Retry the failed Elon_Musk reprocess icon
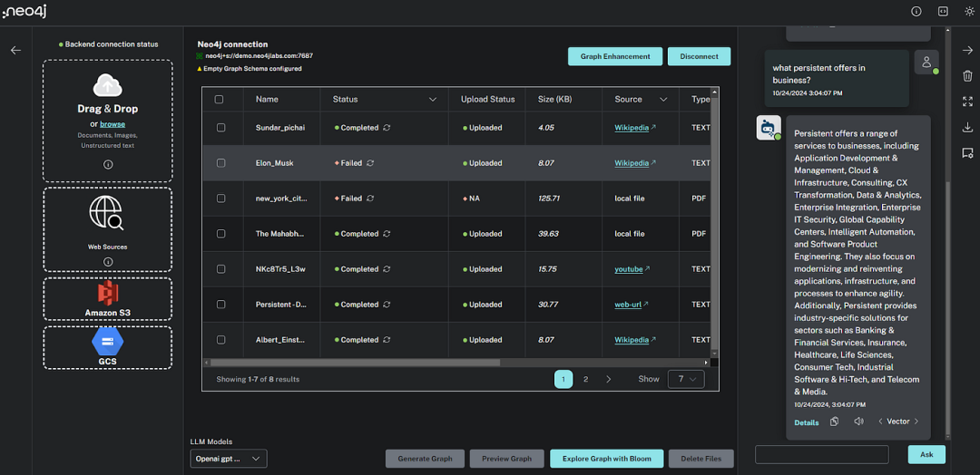 tap(370, 163)
